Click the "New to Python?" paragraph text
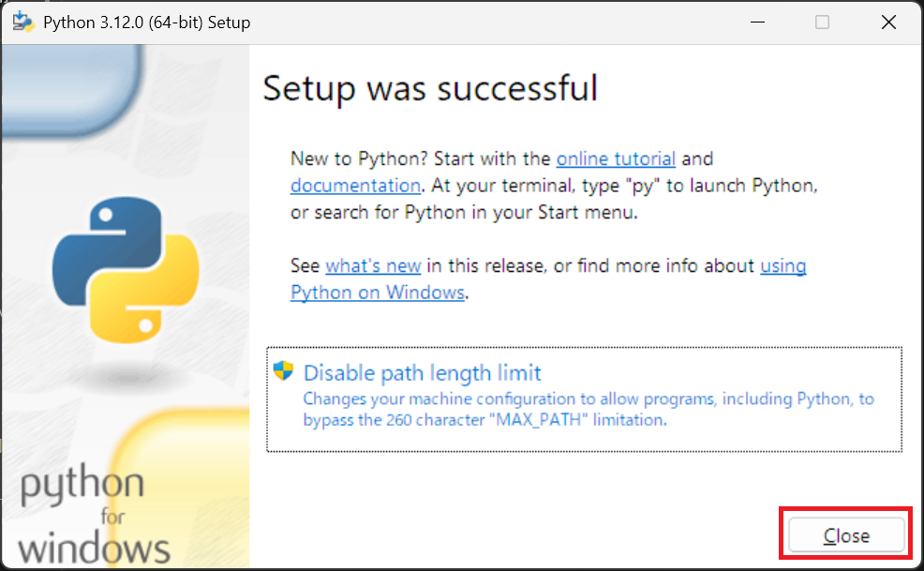The height and width of the screenshot is (571, 924). click(x=554, y=186)
